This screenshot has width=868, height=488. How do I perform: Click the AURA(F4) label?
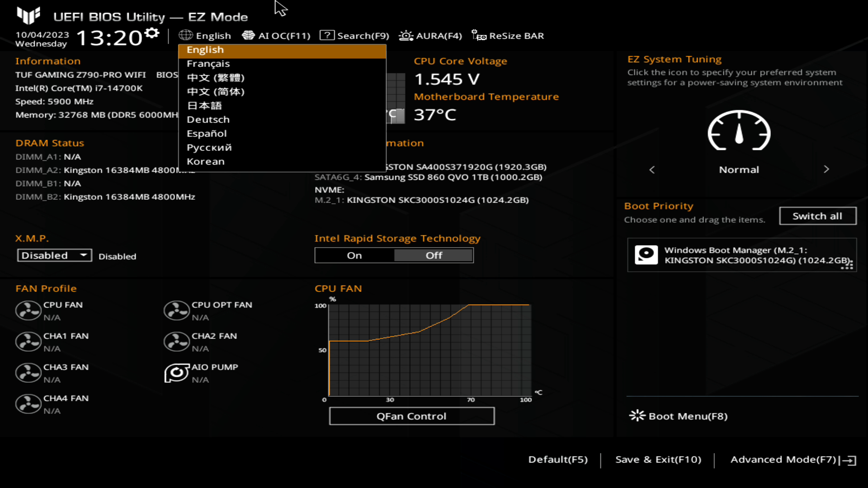(439, 36)
